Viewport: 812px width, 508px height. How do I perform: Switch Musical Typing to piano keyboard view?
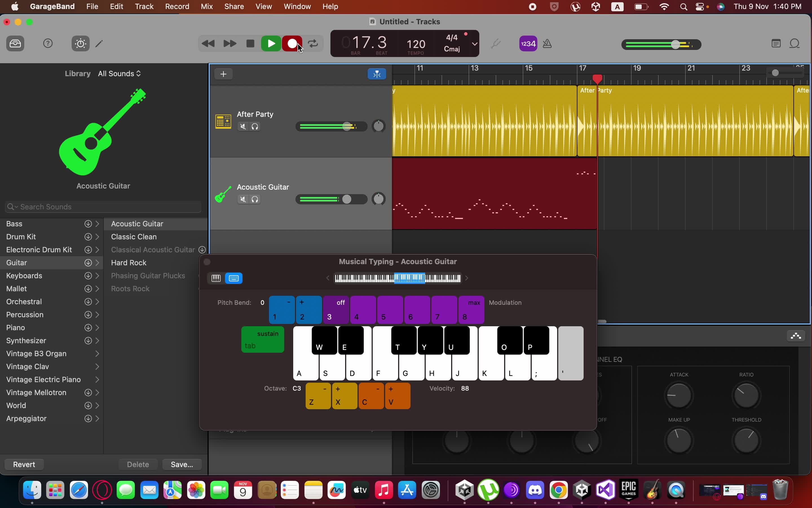coord(216,278)
